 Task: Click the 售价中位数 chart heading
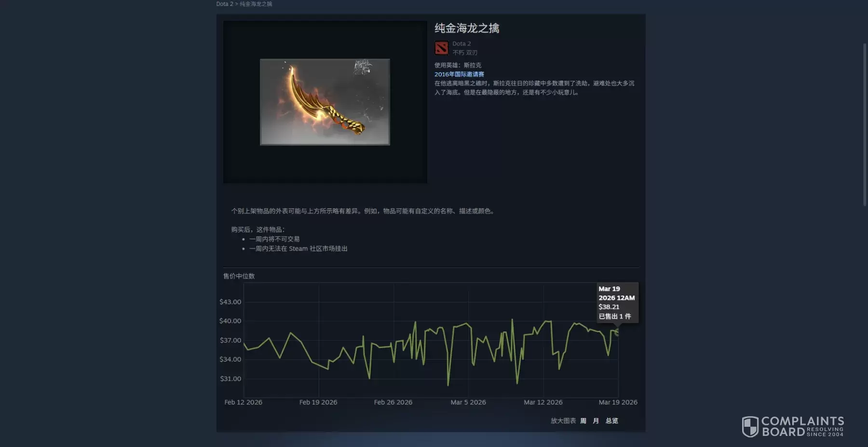coord(239,276)
